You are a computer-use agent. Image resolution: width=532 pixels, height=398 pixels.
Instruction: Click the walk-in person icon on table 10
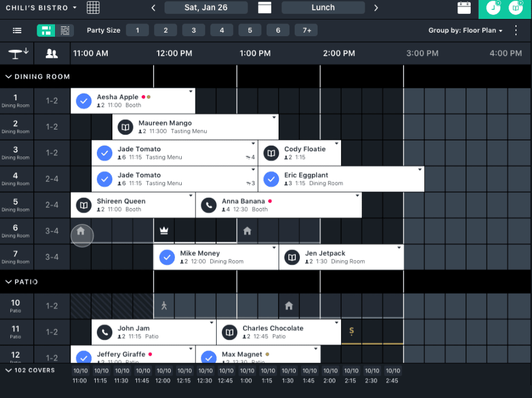(x=163, y=306)
